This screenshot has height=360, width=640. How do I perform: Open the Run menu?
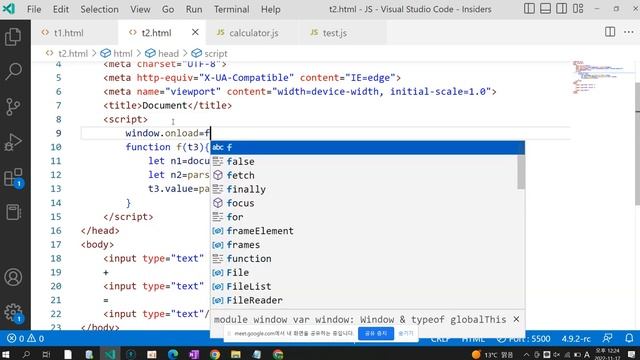point(194,9)
